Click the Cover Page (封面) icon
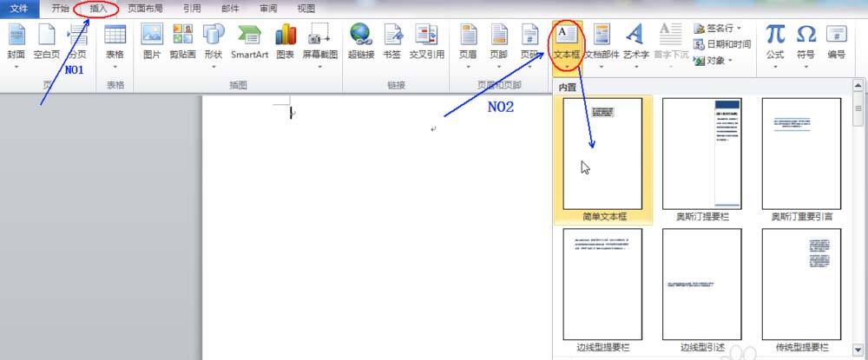This screenshot has height=360, width=868. point(16,35)
